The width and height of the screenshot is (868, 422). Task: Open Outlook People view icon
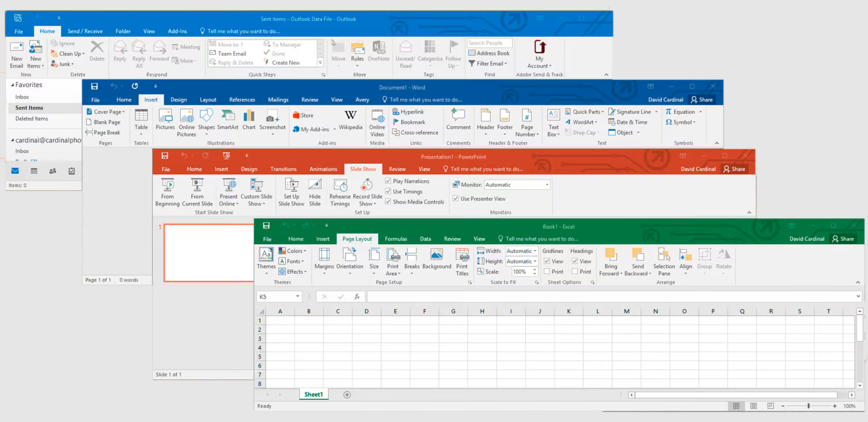point(52,171)
